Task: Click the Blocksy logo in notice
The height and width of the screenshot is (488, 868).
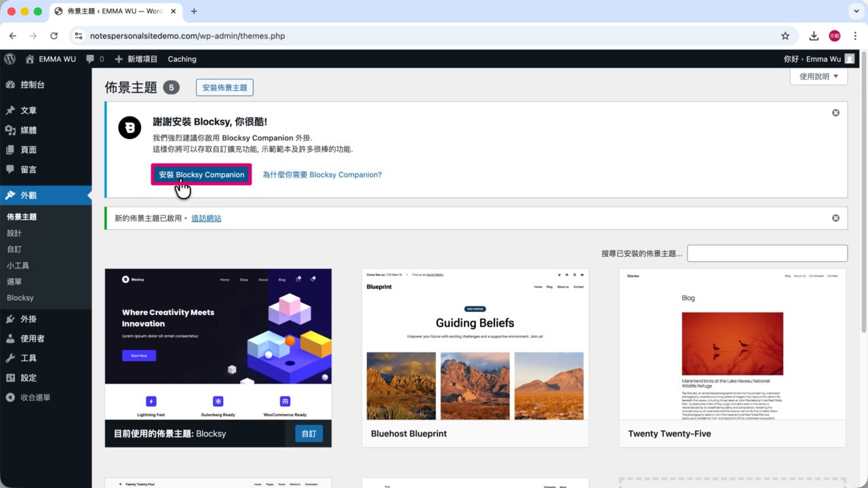Action: coord(130,127)
